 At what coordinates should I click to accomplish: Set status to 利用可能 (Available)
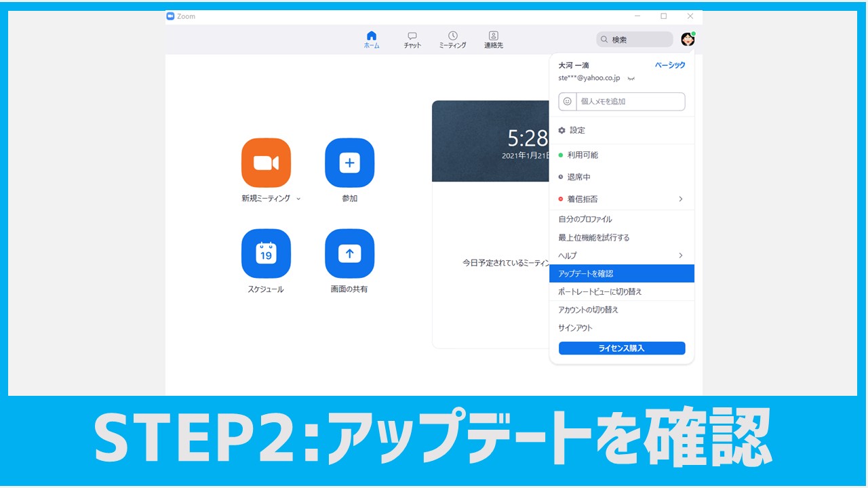(x=583, y=155)
